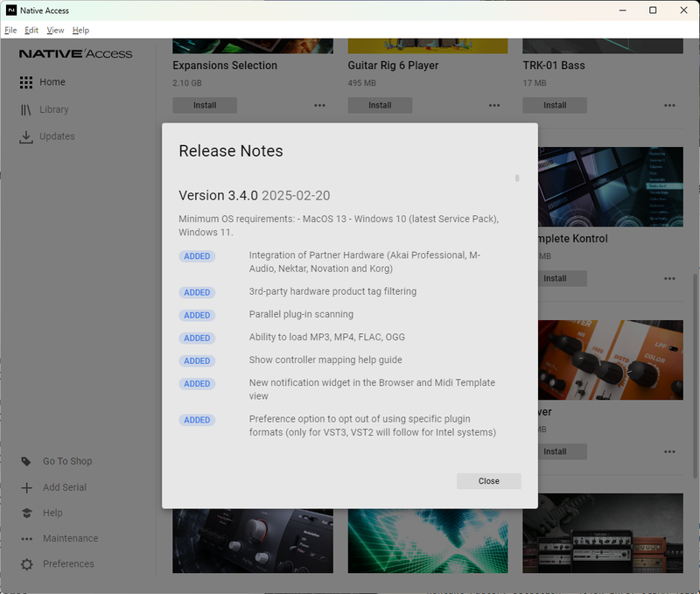Viewport: 700px width, 594px height.
Task: Click the Expansions Selection product title
Action: point(225,66)
